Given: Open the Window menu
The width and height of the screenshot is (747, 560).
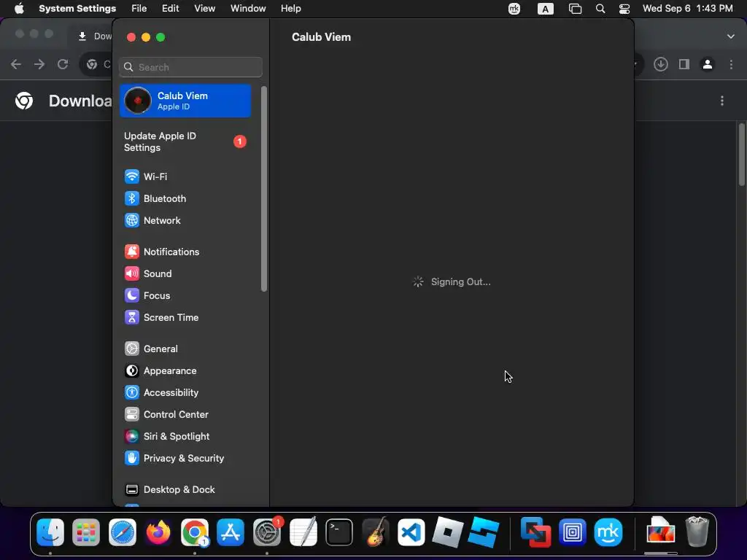Looking at the screenshot, I should (248, 9).
